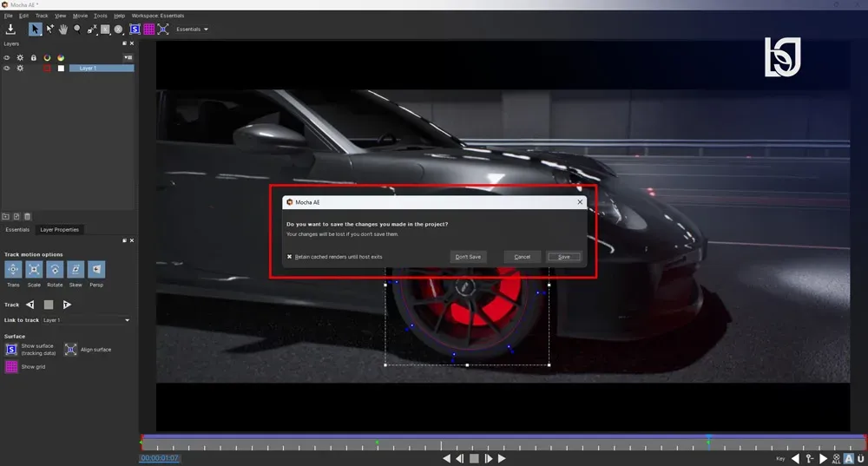Click the matte color wheel header icon
868x466 pixels.
[x=61, y=57]
